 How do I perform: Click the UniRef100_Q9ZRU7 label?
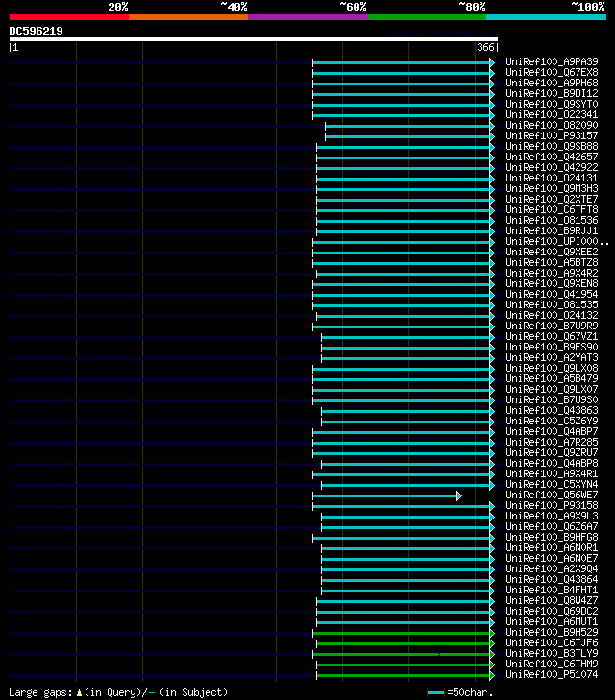click(x=552, y=452)
